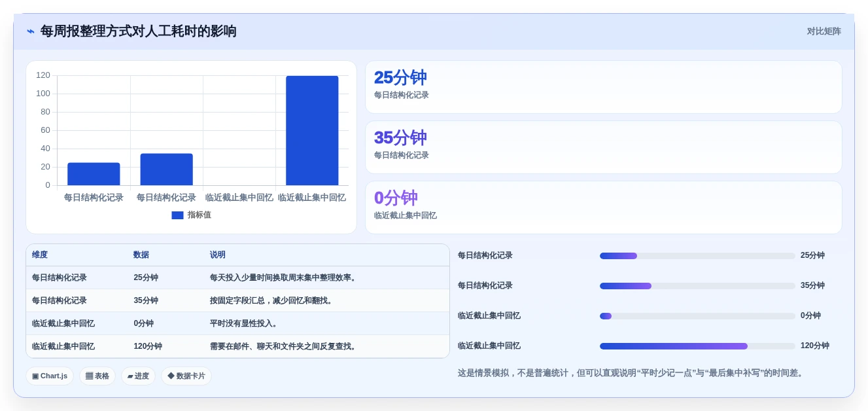Screen dimensions: 868x411
Task: Toggle the 指标值 legend color swatch
Action: coord(177,215)
